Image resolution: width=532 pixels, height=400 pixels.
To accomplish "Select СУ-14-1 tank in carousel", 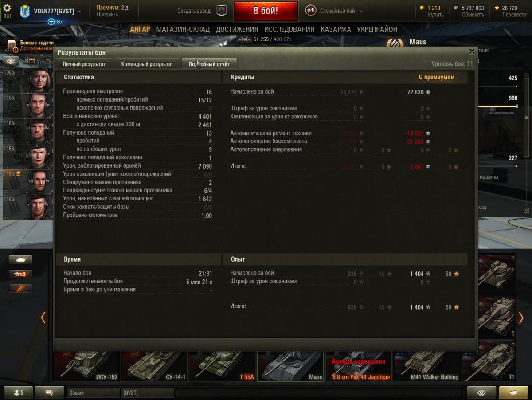I will coord(154,366).
